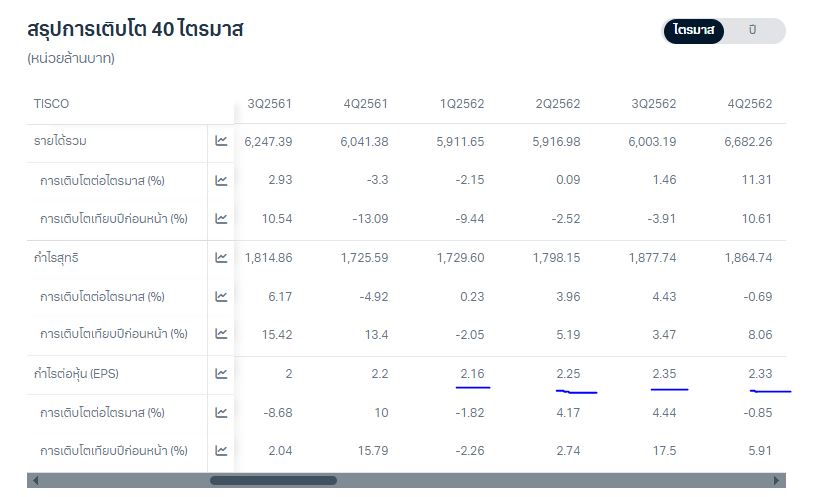Click the horizontal scrollbar thumb
Viewport: 813px width, 497px height.
273,480
